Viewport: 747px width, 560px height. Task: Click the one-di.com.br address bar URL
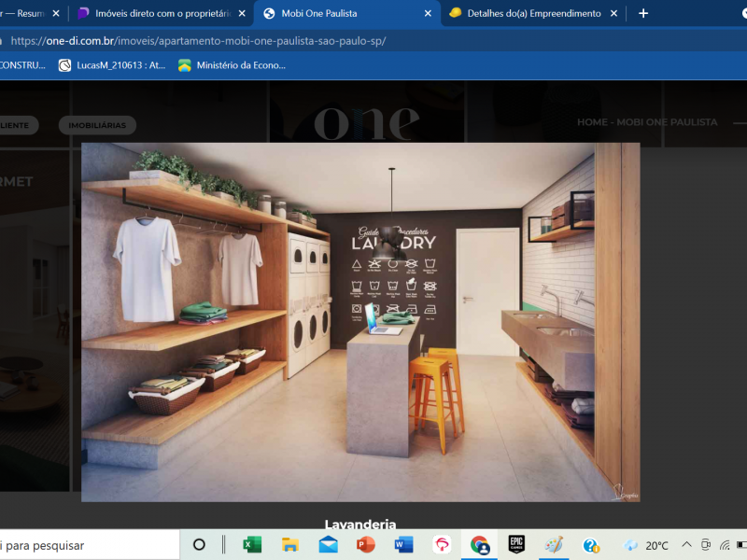point(198,41)
